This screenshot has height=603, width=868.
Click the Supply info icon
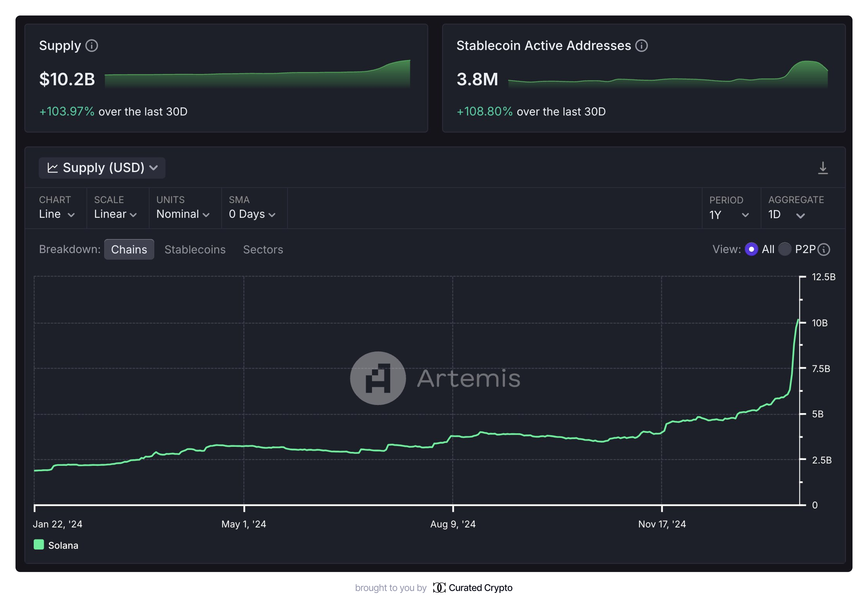tap(91, 46)
